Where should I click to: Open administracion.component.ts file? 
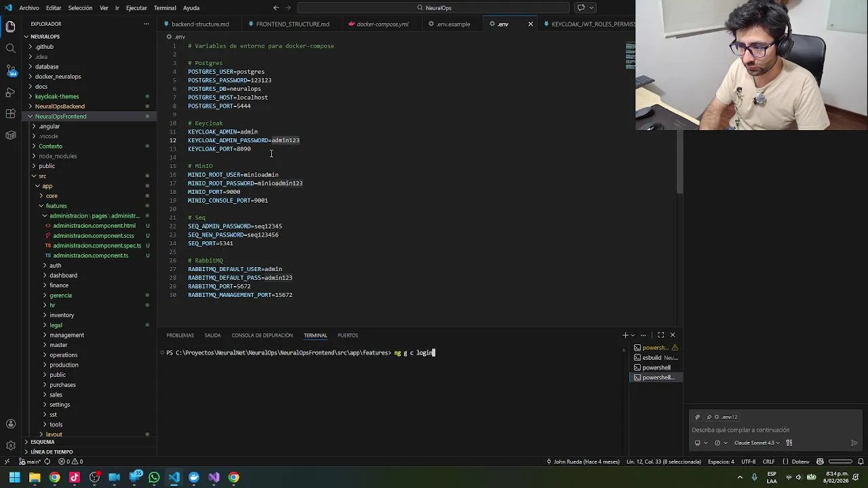point(91,256)
